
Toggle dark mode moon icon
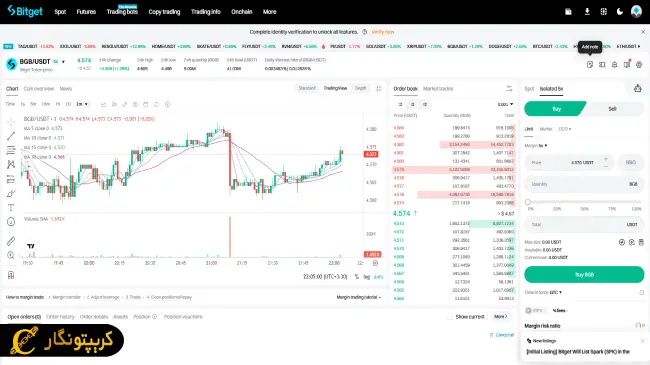tap(620, 12)
